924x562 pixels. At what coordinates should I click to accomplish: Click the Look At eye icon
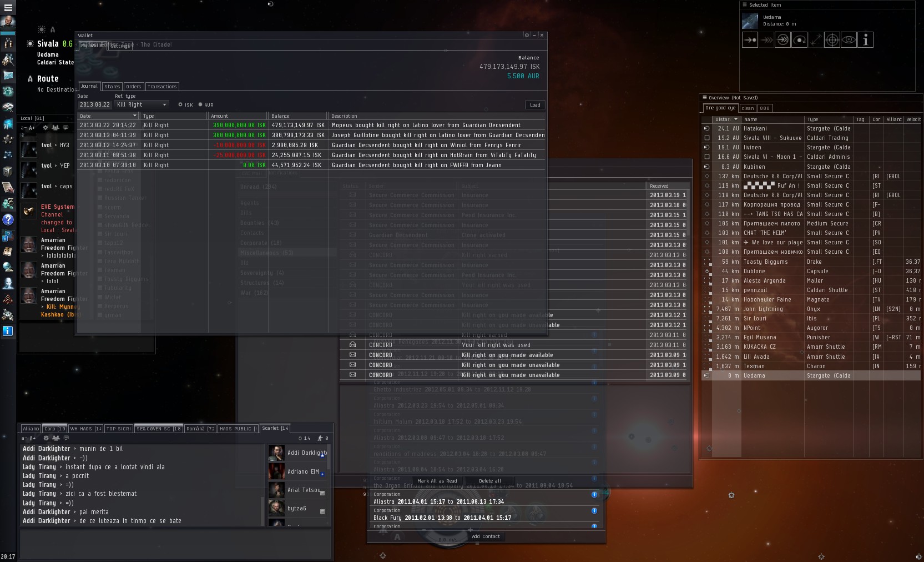coord(849,40)
